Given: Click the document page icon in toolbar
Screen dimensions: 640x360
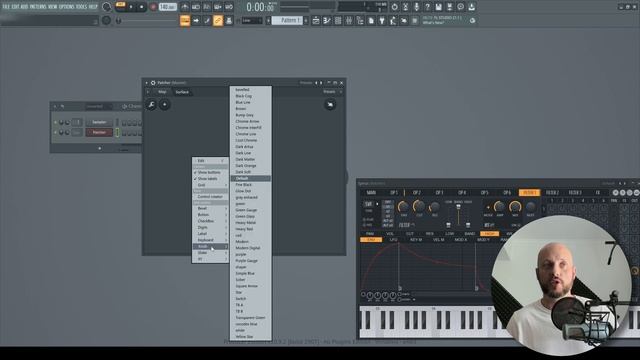Looking at the screenshot, I should click(371, 21).
